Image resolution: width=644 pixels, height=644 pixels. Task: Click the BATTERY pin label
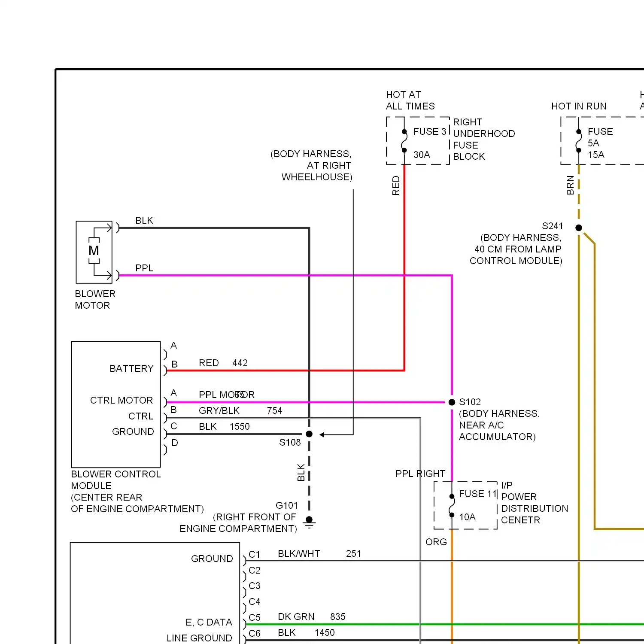pos(131,369)
